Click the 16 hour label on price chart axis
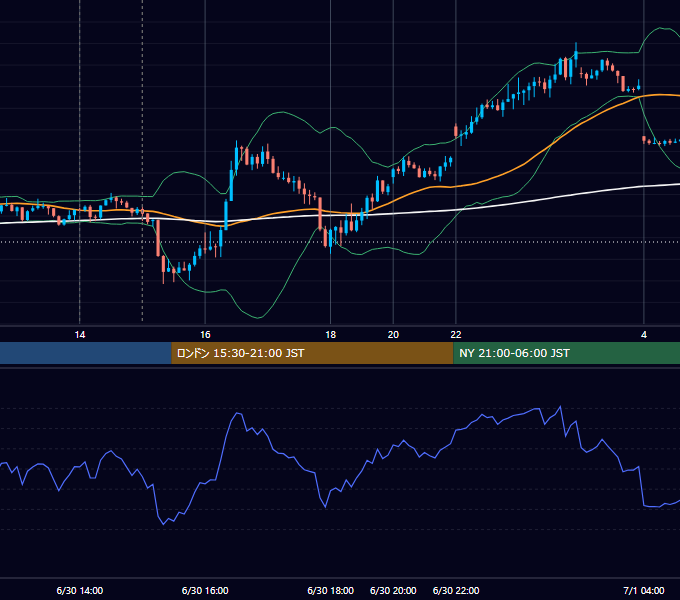Screen dimensions: 680x600 [x=205, y=335]
